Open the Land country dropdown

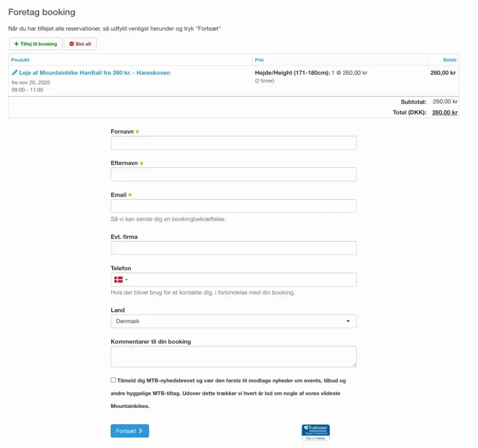(233, 321)
